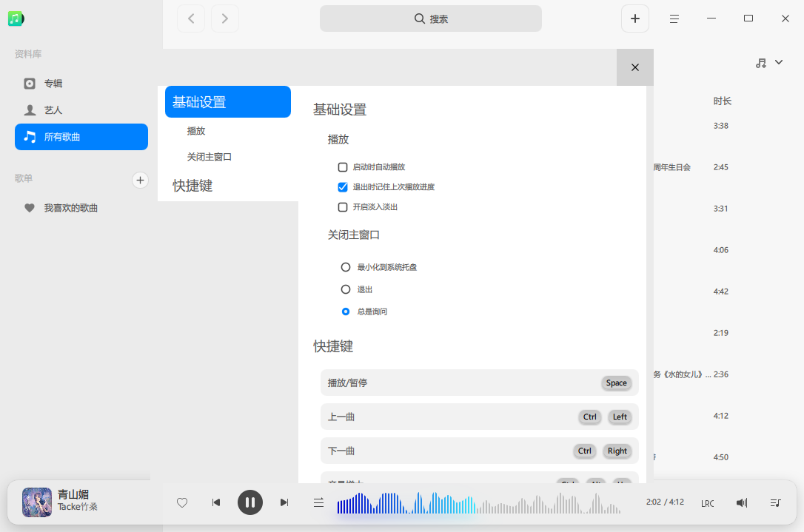Image resolution: width=804 pixels, height=532 pixels.
Task: Jump to 播放 section in settings navigation
Action: (196, 131)
